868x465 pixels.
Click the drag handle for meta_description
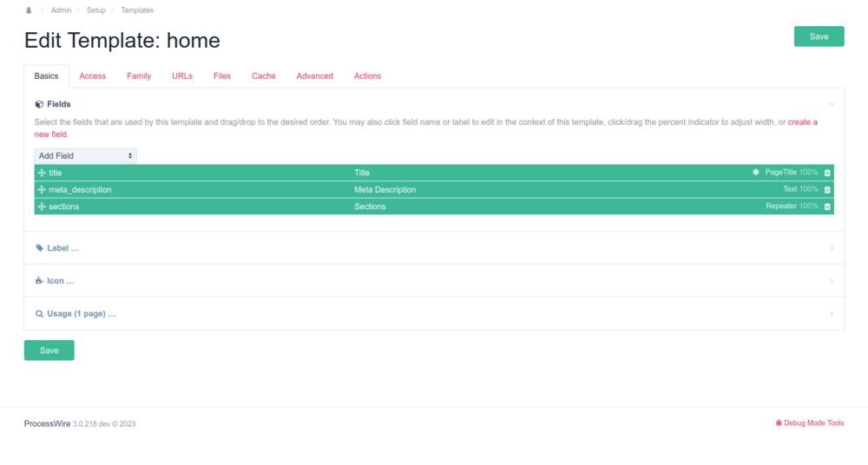pyautogui.click(x=42, y=190)
